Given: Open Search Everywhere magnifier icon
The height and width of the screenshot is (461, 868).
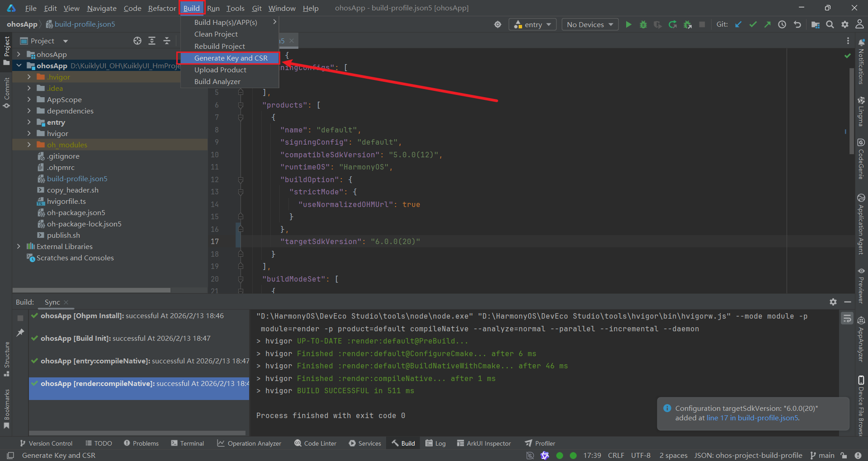Looking at the screenshot, I should click(x=830, y=24).
